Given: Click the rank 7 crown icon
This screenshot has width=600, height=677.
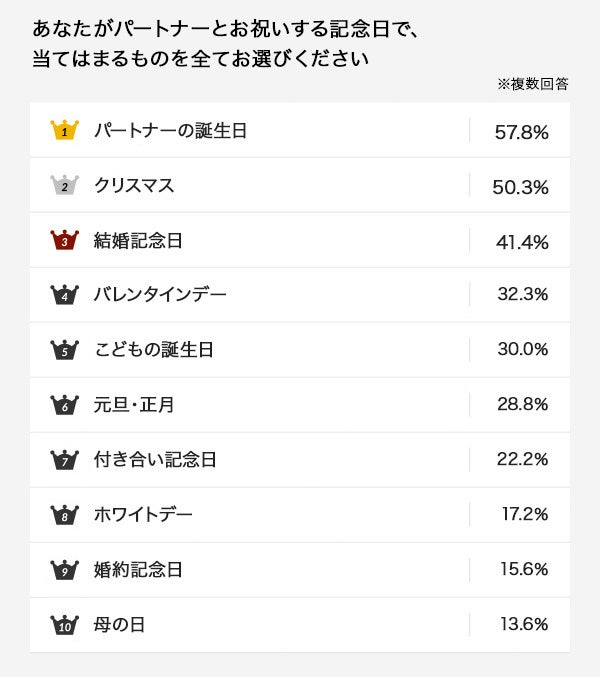Looking at the screenshot, I should click(x=64, y=460).
